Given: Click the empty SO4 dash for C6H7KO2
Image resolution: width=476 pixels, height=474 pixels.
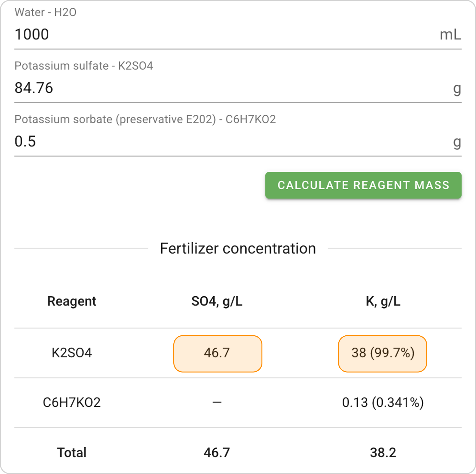Looking at the screenshot, I should 217,403.
